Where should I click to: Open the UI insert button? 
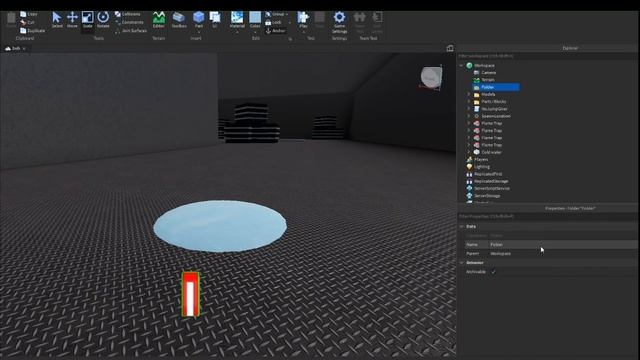click(215, 19)
